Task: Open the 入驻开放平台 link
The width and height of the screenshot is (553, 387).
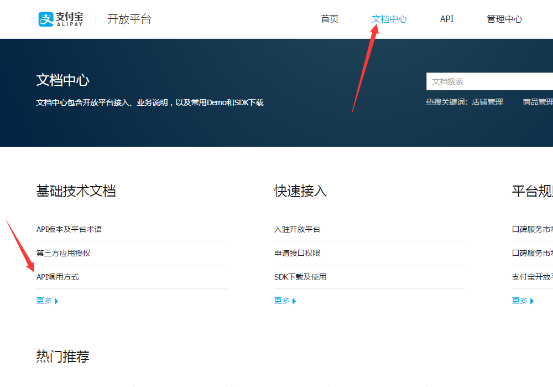Action: click(x=297, y=229)
